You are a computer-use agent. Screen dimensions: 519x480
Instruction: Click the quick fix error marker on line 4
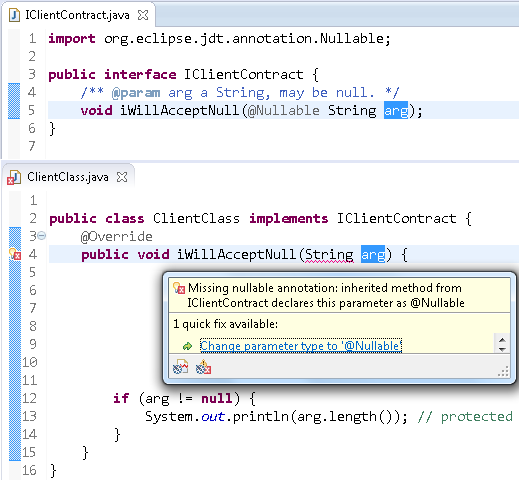[x=15, y=254]
